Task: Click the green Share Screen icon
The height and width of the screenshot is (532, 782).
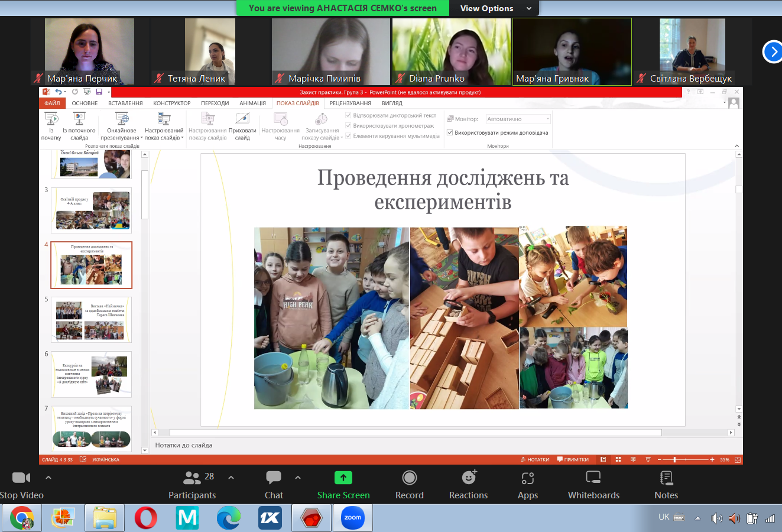Action: (343, 478)
